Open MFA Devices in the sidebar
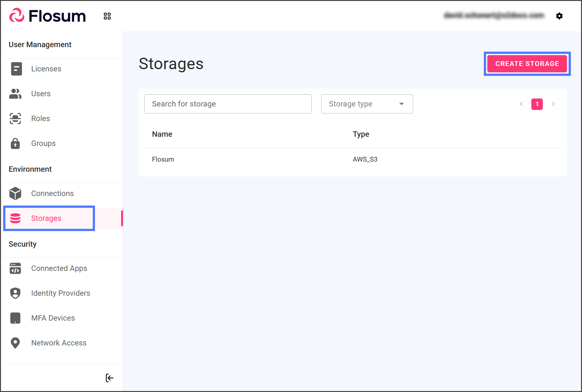 (53, 318)
